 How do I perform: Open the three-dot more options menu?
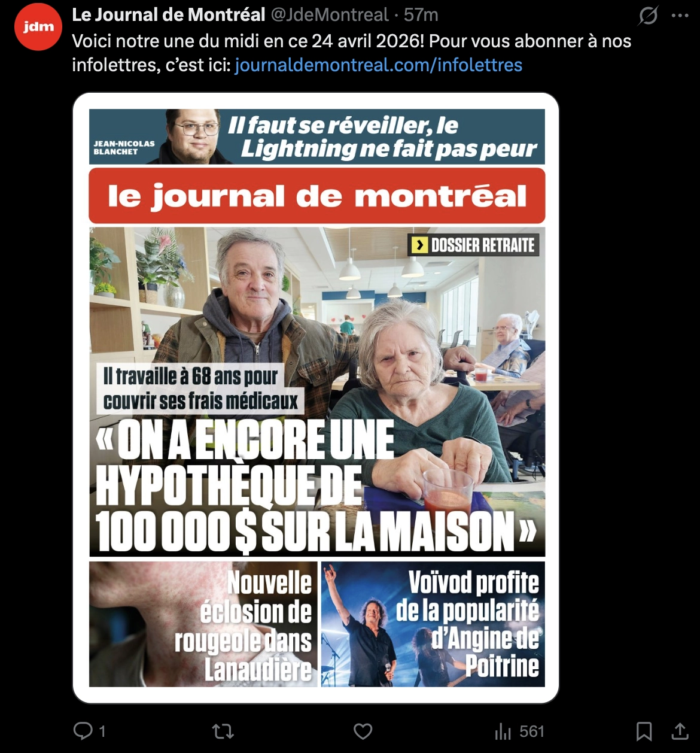(x=680, y=16)
